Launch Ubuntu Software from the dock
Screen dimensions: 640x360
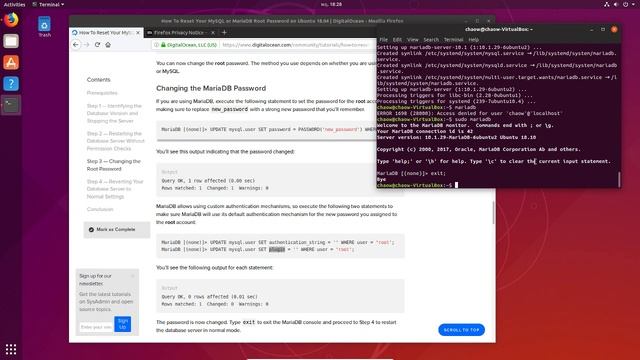click(11, 62)
